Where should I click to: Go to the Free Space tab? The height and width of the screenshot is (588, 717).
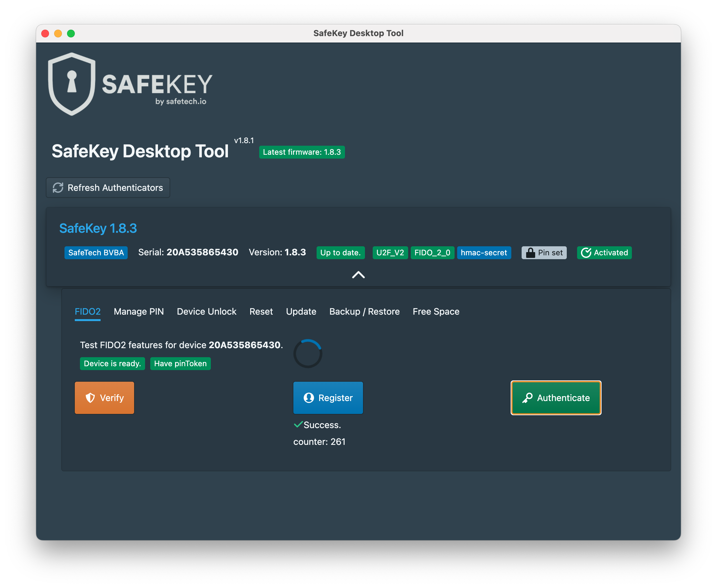(x=436, y=312)
